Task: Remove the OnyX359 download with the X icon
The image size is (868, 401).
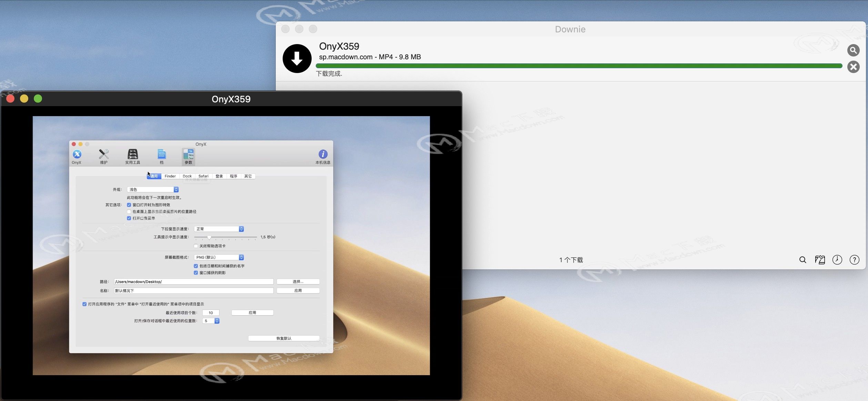Action: 853,67
